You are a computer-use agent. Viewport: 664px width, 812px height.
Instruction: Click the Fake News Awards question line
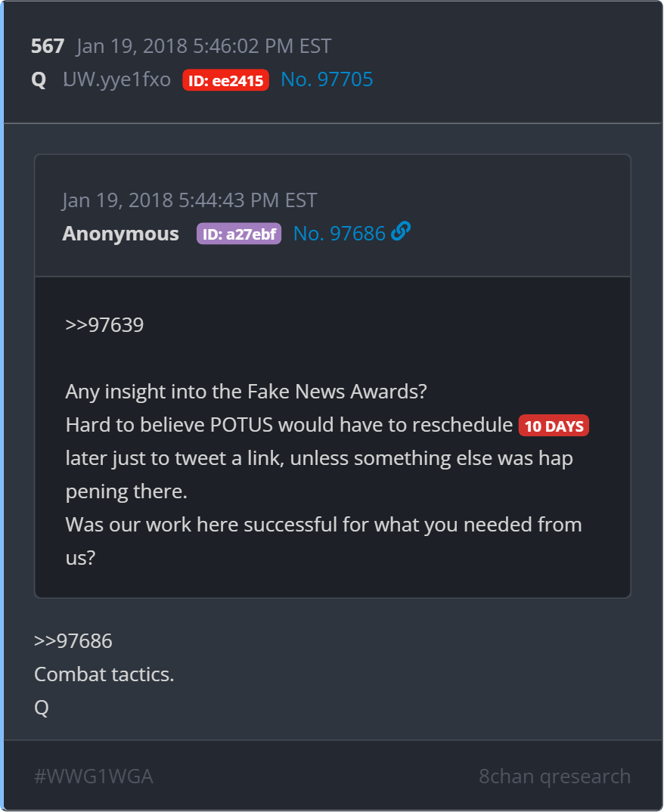[246, 392]
